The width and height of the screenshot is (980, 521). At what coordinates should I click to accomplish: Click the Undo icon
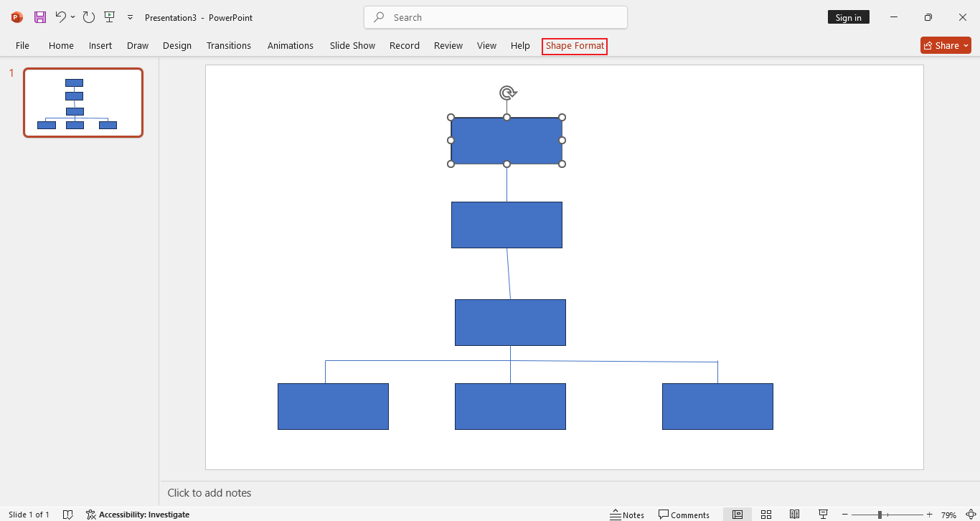(62, 17)
